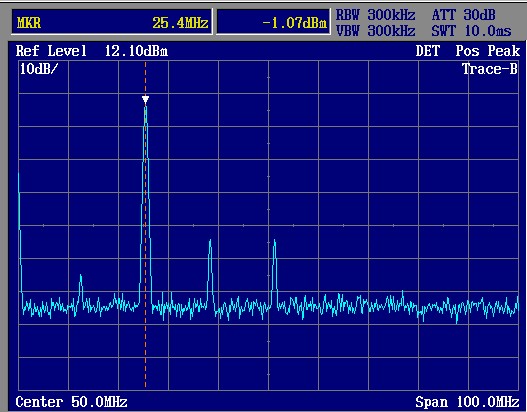The height and width of the screenshot is (412, 527).
Task: Select the RBW 300kHz setting
Action: pyautogui.click(x=375, y=15)
